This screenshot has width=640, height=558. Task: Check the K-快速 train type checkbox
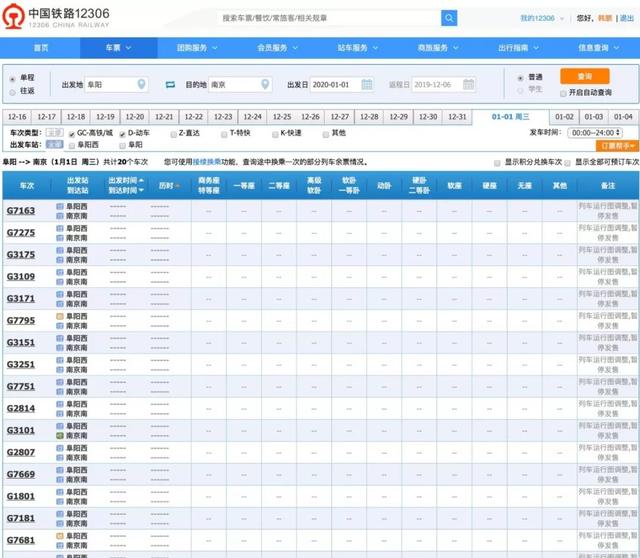click(275, 134)
